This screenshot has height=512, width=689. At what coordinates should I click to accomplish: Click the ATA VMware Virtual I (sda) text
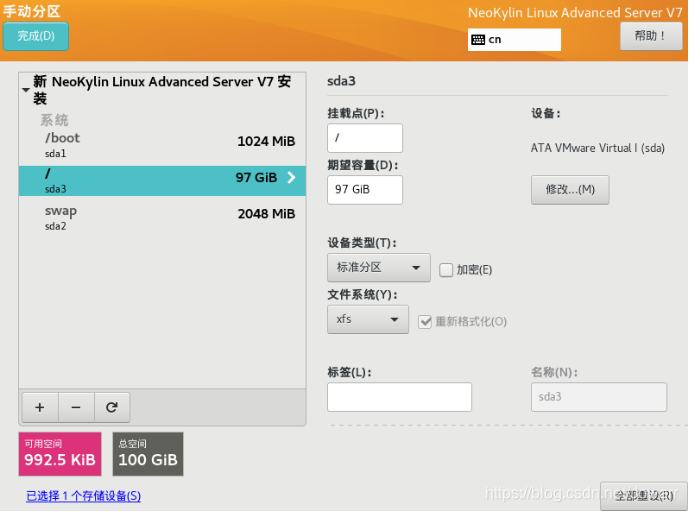click(598, 148)
